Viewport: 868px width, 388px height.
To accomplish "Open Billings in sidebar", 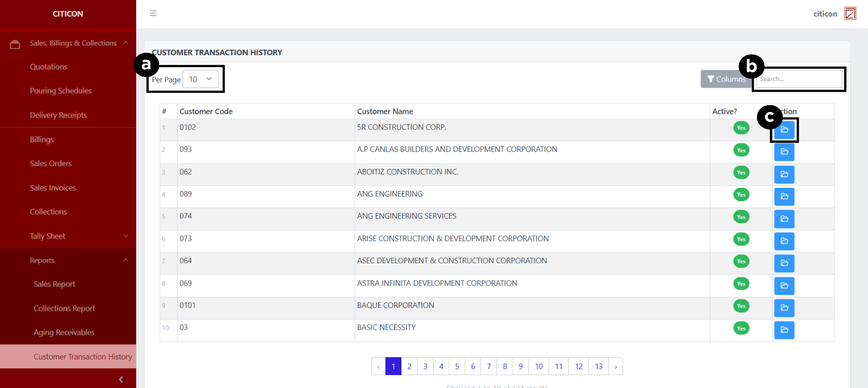I will point(42,140).
